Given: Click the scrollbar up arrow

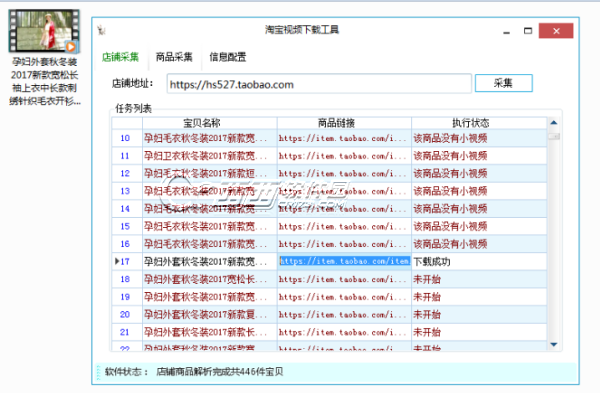Looking at the screenshot, I should click(554, 123).
